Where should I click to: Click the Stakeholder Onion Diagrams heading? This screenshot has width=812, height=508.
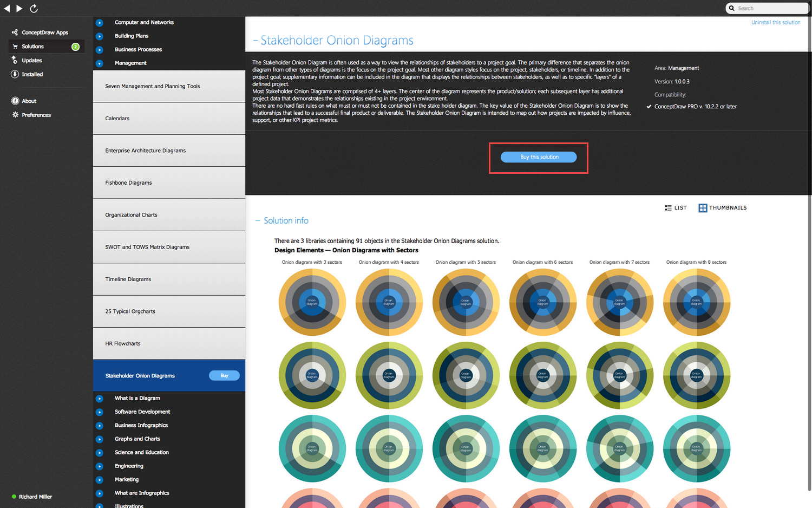click(337, 41)
